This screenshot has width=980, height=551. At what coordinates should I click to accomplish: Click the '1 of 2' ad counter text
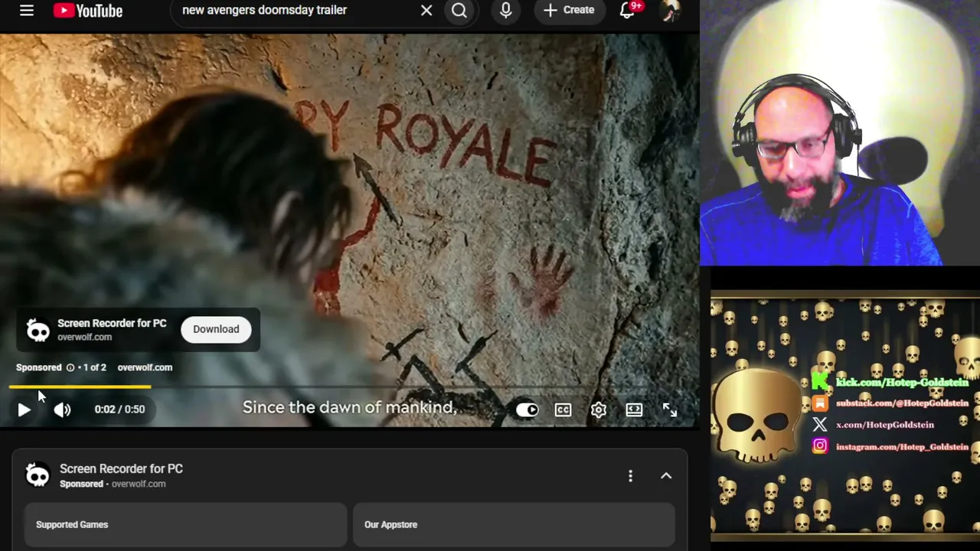94,367
